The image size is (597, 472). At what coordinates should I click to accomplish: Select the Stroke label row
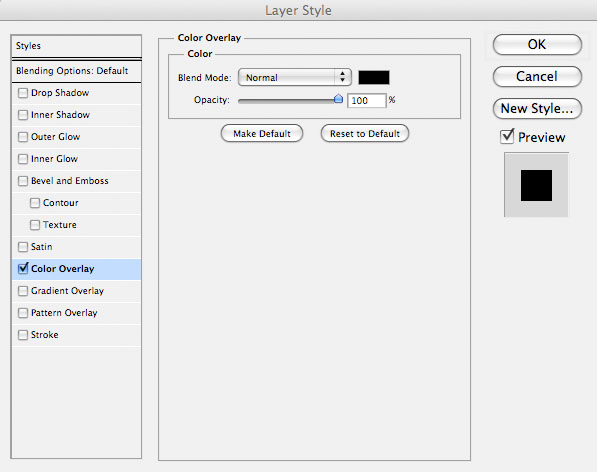77,335
